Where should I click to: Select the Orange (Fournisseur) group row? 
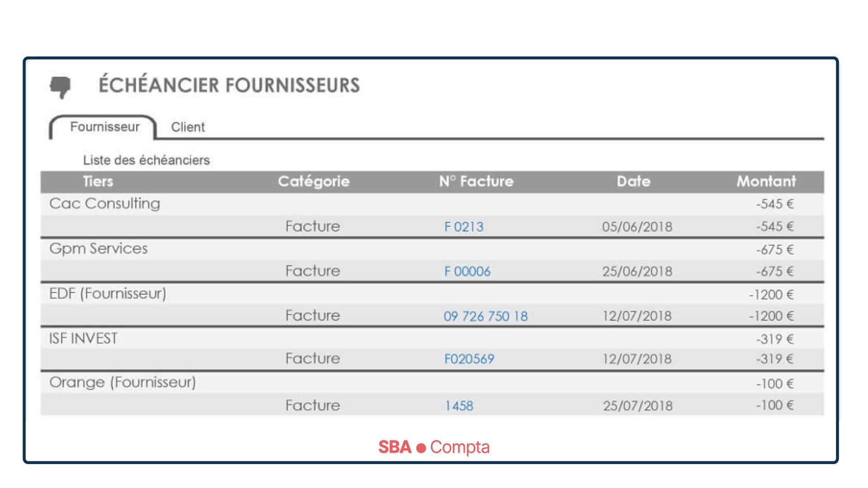pos(432,383)
